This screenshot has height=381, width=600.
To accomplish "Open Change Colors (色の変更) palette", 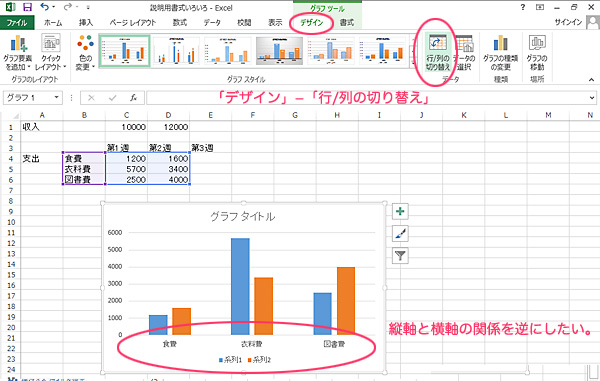I will pyautogui.click(x=85, y=52).
